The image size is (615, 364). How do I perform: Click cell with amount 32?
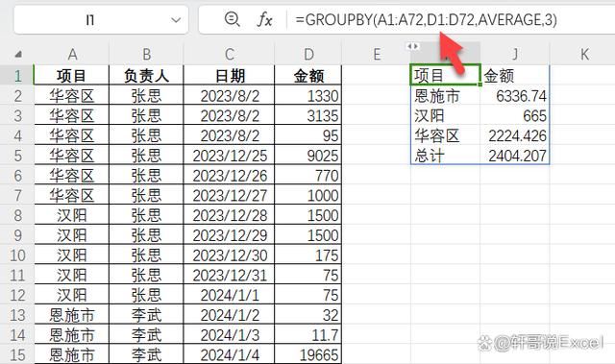308,315
